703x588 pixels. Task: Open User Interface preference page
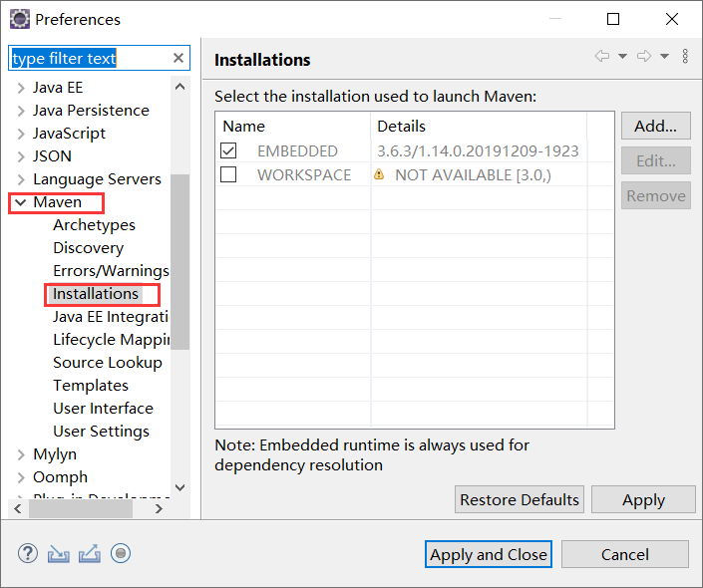[x=103, y=409]
